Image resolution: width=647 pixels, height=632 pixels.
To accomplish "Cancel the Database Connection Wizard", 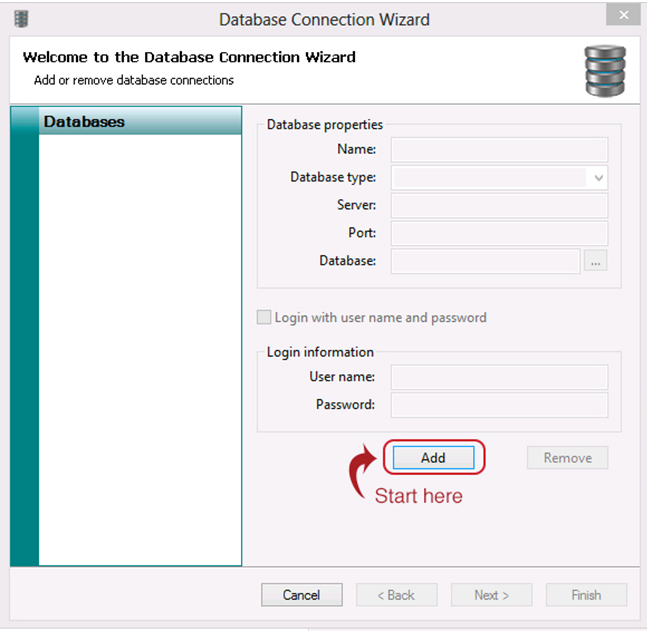I will pyautogui.click(x=302, y=595).
